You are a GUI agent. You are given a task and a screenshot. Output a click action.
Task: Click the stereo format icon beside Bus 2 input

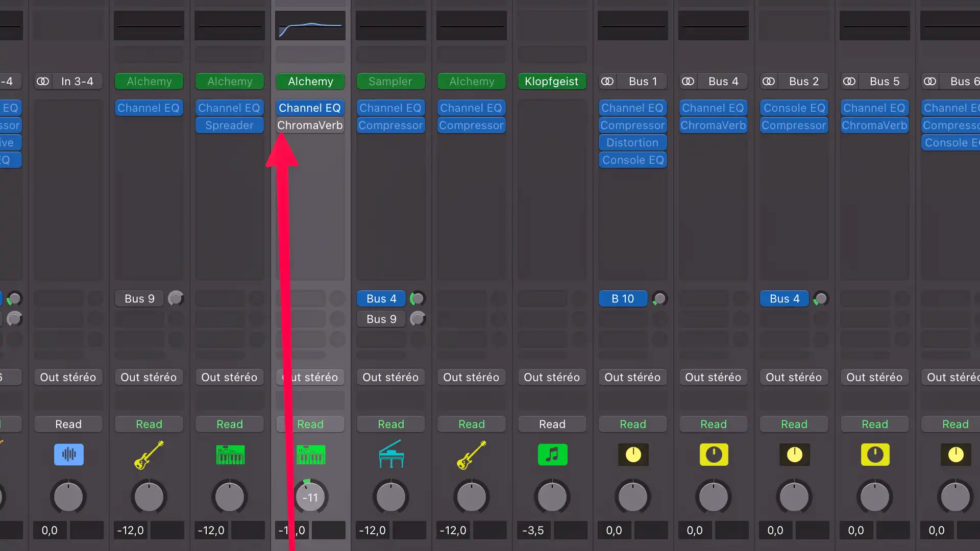[x=769, y=81]
